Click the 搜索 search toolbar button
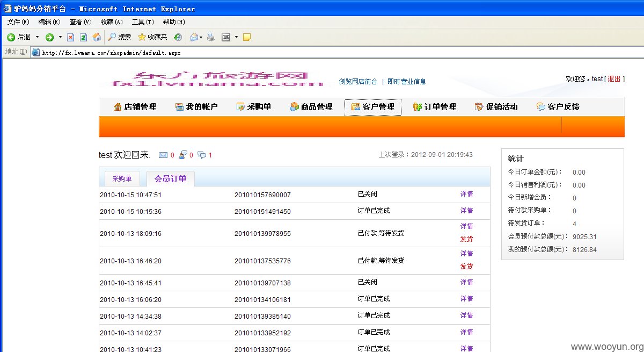This screenshot has width=644, height=352. click(120, 37)
